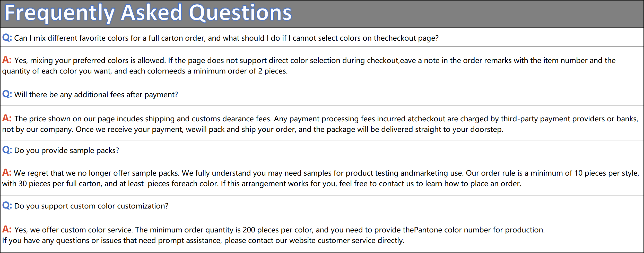Click the Frequently Asked Questions heading
This screenshot has height=253, width=644.
pos(148,13)
